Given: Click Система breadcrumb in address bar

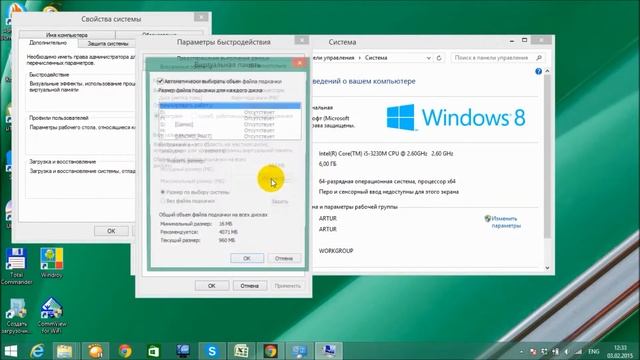Looking at the screenshot, I should pyautogui.click(x=376, y=58).
